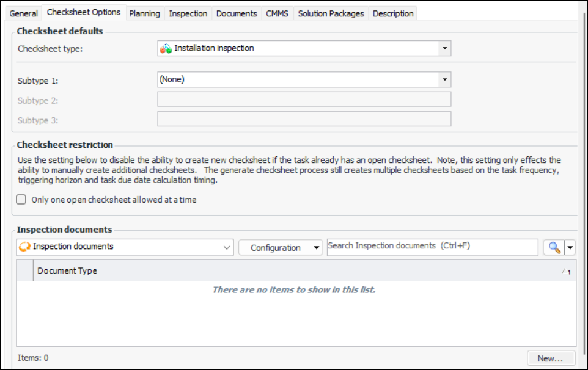This screenshot has height=370, width=588.
Task: Switch to the General tab
Action: pyautogui.click(x=24, y=13)
